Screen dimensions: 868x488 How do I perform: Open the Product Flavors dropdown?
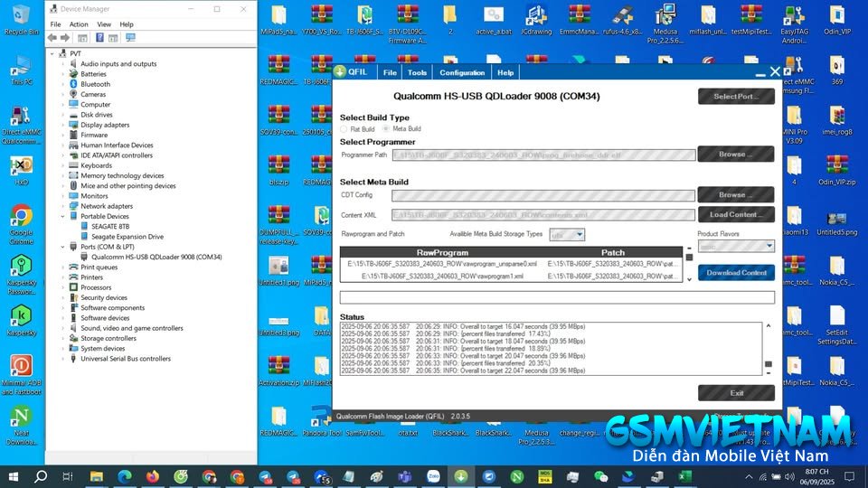click(736, 246)
